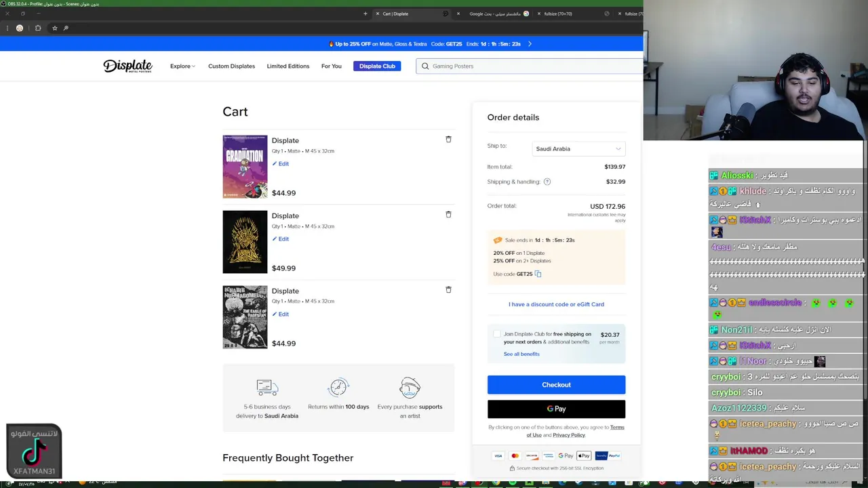Open the Privacy Policy link
Viewport: 868px width, 488px height.
point(568,435)
